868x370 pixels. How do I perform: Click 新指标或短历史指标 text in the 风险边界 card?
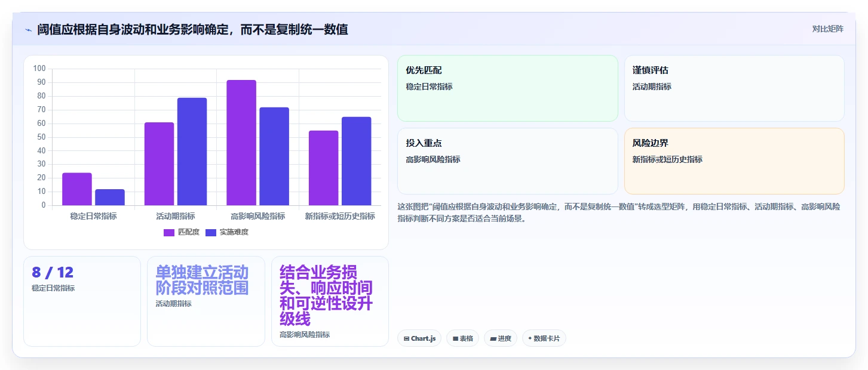(667, 159)
